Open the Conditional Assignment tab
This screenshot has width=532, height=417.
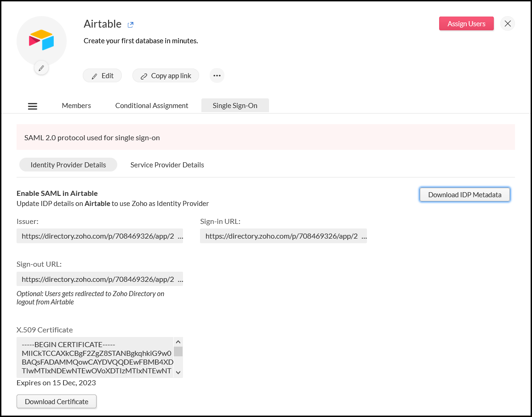coord(151,105)
